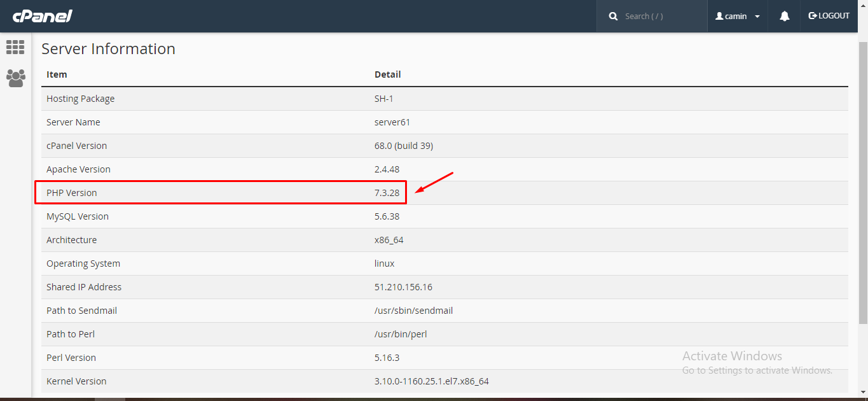Click the logout arrow icon

[x=813, y=16]
